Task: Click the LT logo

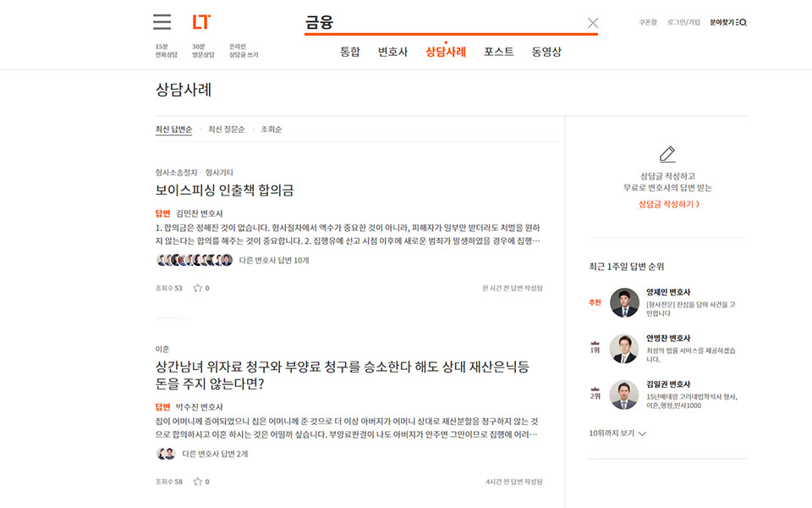Action: 201,22
